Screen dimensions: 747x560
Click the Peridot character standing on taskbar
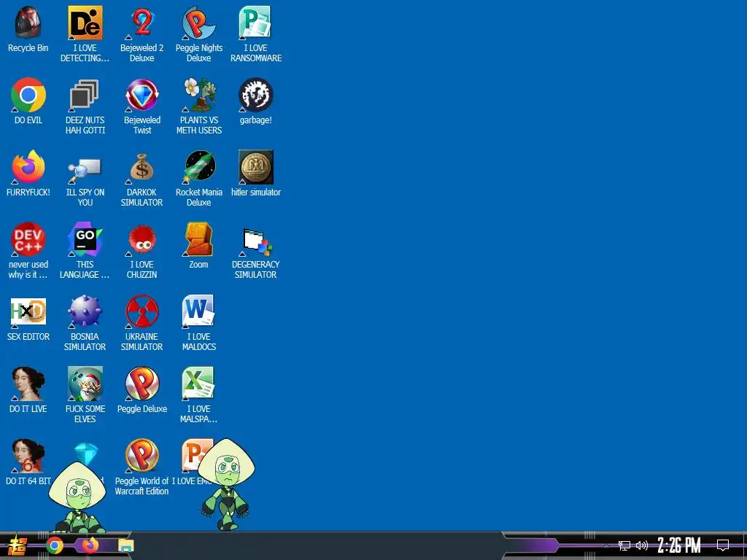pos(77,497)
